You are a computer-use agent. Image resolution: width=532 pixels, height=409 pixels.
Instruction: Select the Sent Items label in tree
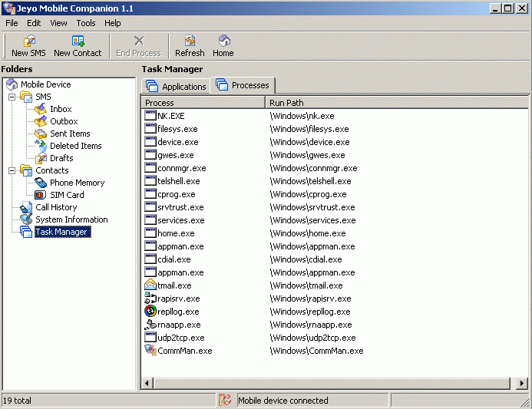[x=70, y=134]
